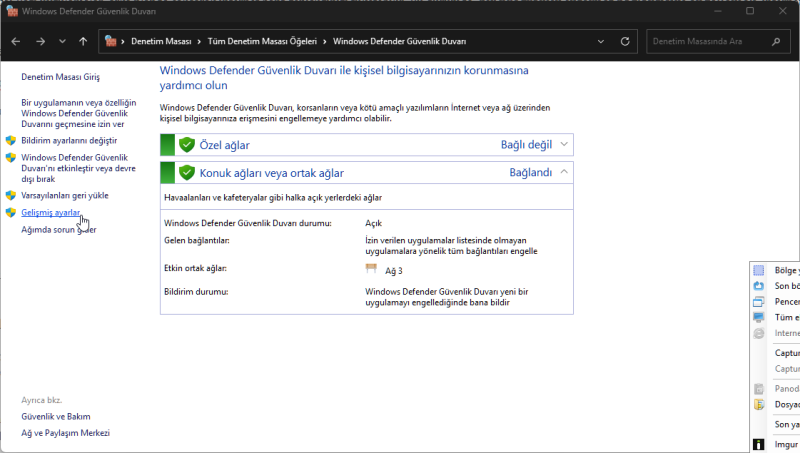This screenshot has width=800, height=453.
Task: Click the Imgur icon in capture menu
Action: point(759,444)
